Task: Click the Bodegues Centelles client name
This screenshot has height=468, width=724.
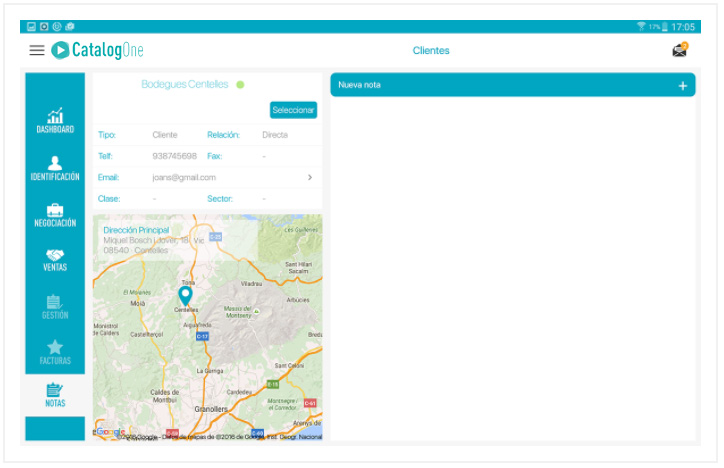Action: pyautogui.click(x=185, y=84)
